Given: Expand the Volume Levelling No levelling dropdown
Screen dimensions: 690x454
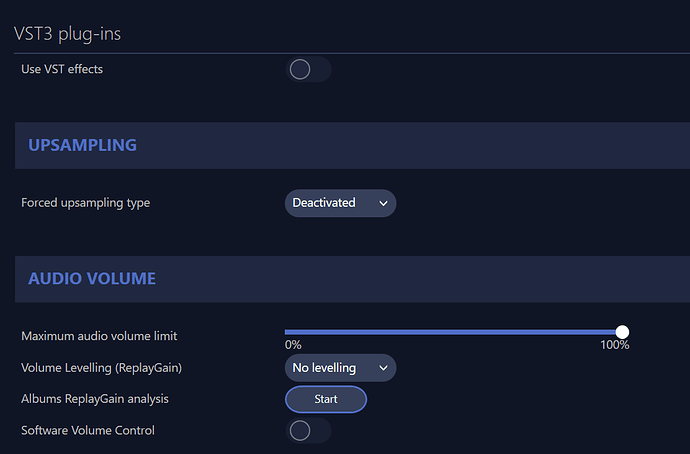Looking at the screenshot, I should [339, 368].
